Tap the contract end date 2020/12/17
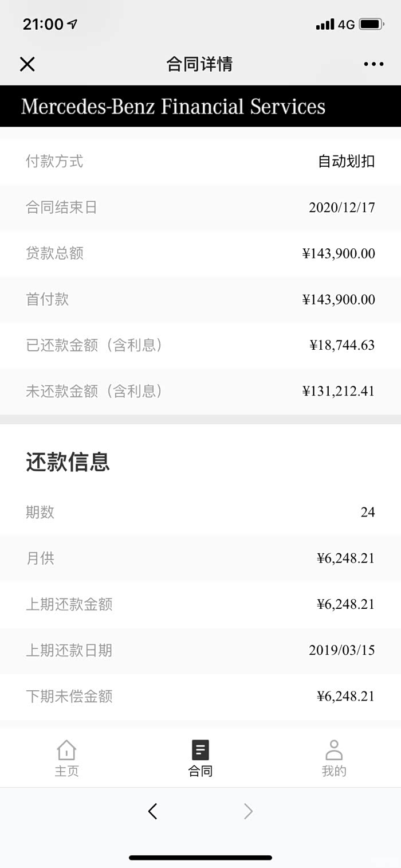 pyautogui.click(x=341, y=208)
